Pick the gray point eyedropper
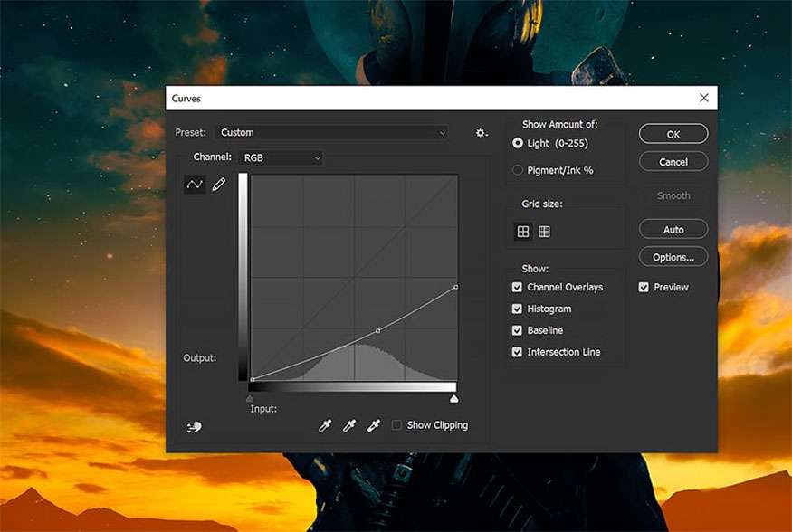792x532 pixels. 349,425
